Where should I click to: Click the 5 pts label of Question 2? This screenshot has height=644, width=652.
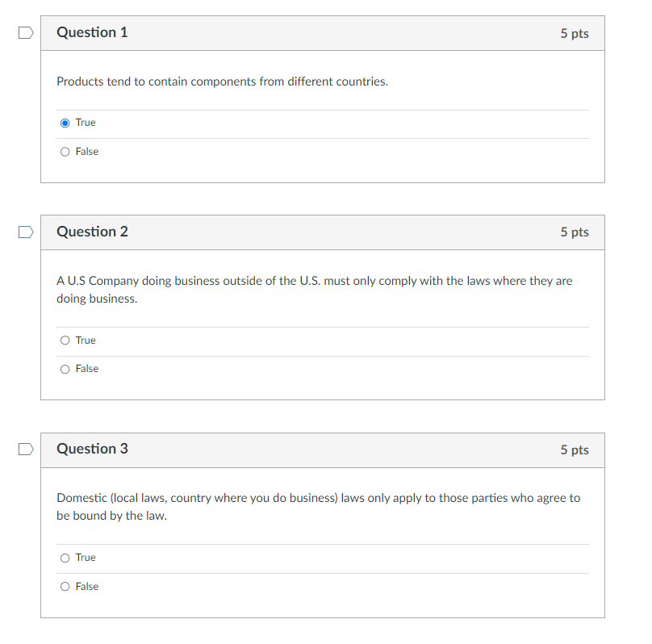[575, 232]
